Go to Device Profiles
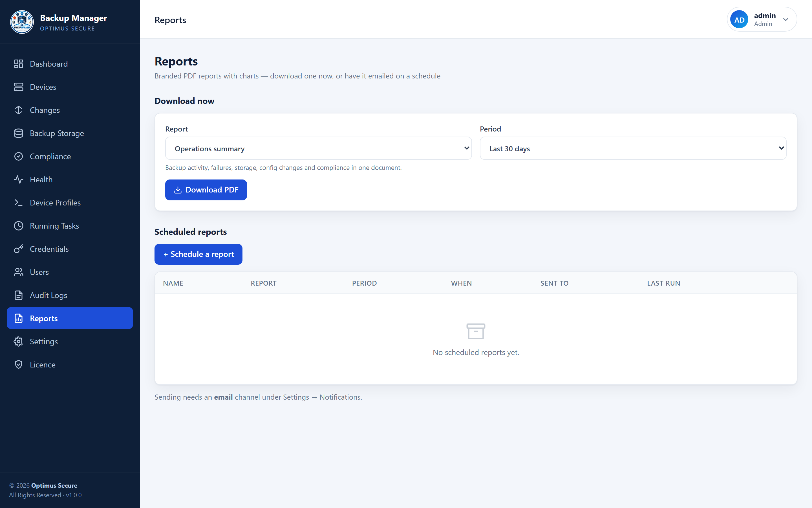The width and height of the screenshot is (812, 508). coord(70,203)
